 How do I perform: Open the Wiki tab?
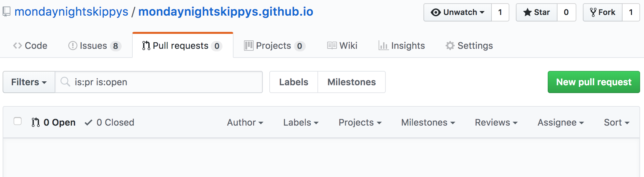[x=342, y=46]
